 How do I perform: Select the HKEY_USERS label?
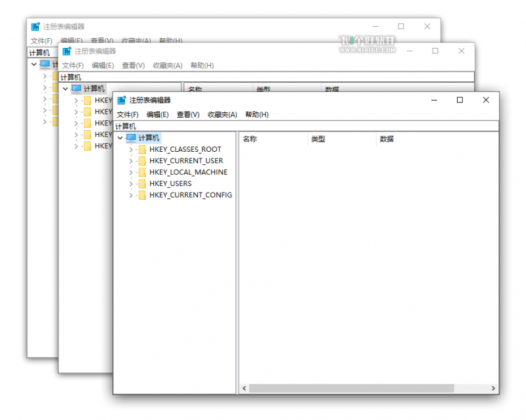pos(170,183)
